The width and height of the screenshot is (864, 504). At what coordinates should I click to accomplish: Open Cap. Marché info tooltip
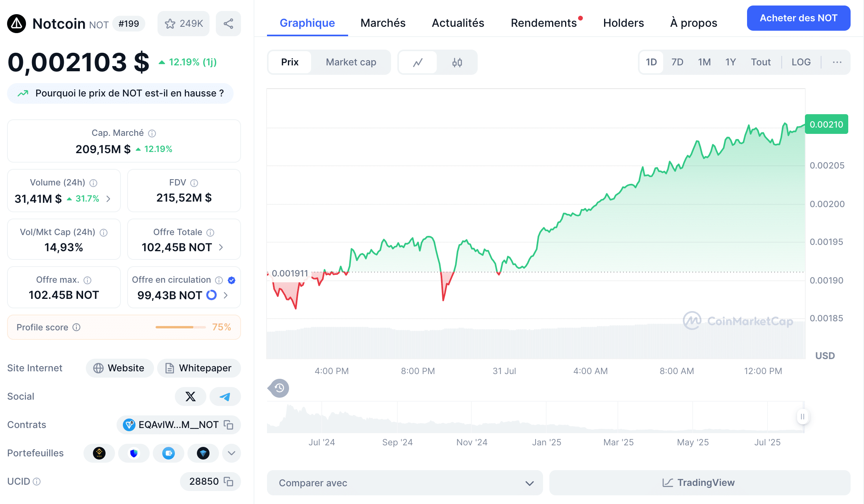tap(152, 133)
